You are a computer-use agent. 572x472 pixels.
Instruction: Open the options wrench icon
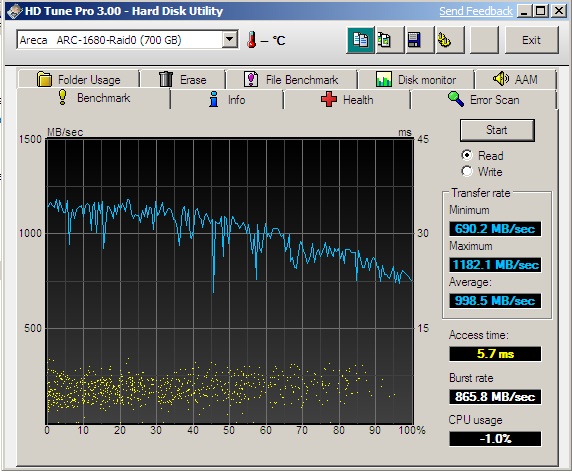(x=450, y=40)
